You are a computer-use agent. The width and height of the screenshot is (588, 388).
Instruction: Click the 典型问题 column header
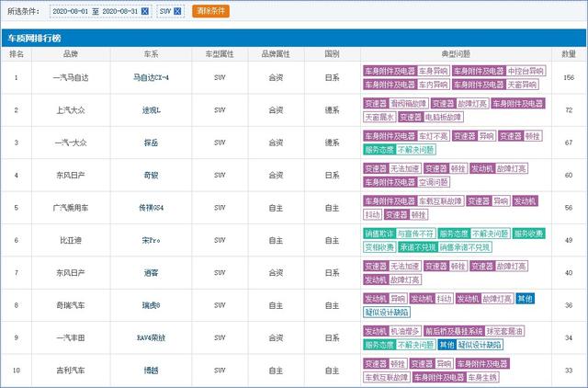point(456,54)
